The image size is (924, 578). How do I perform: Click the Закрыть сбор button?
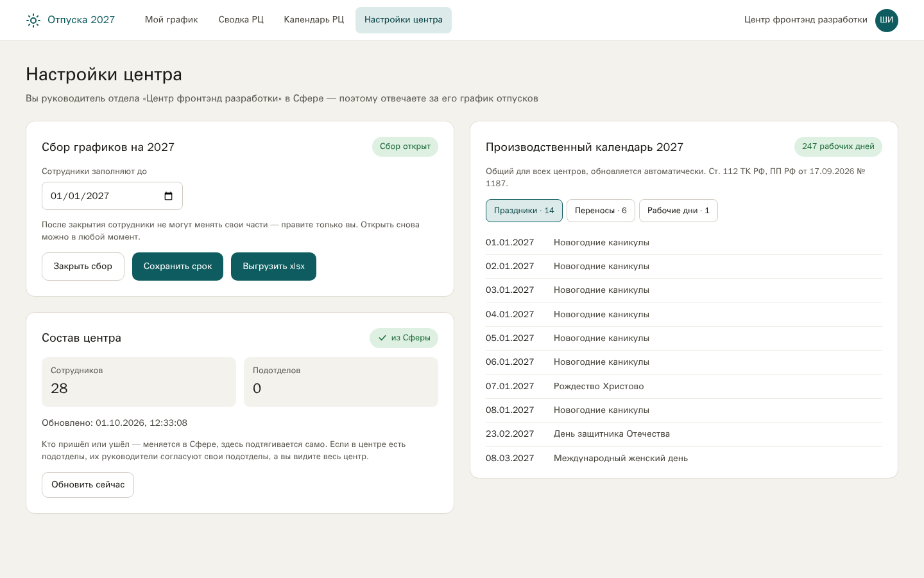[x=83, y=267]
